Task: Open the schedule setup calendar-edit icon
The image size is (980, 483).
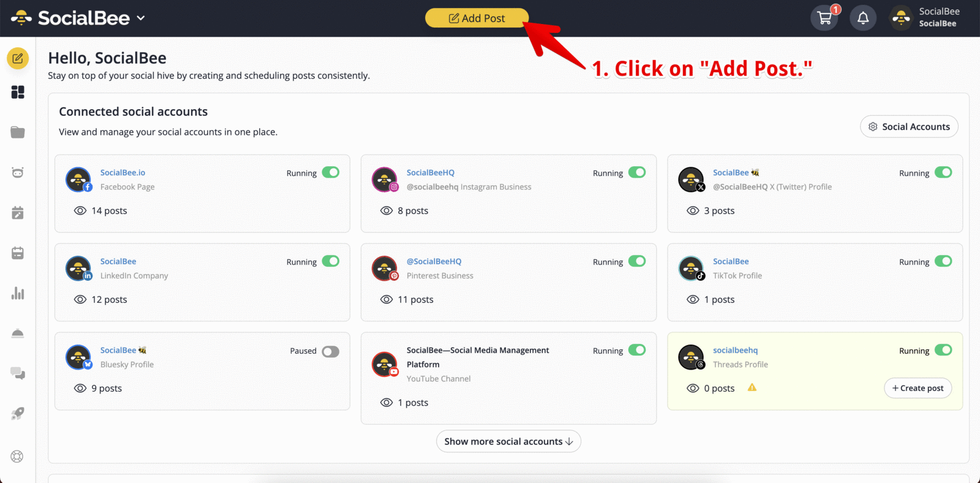Action: tap(18, 213)
